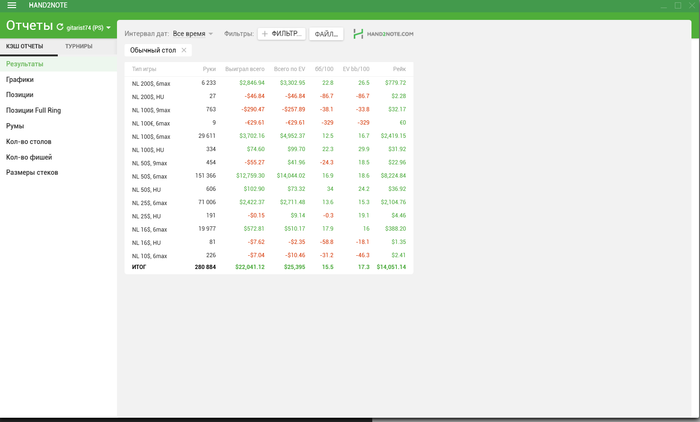The height and width of the screenshot is (422, 700).
Task: Select the NL 100$, 6max row
Action: [x=269, y=136]
